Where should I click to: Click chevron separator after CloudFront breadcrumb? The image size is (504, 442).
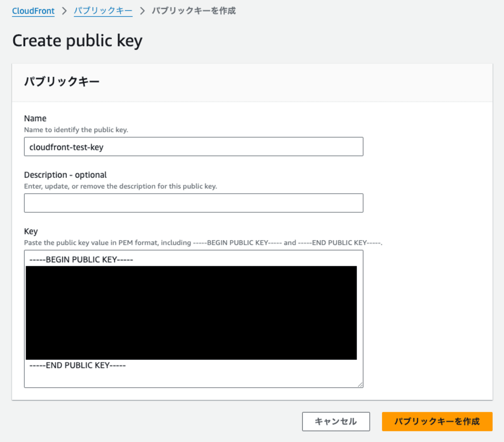pos(64,11)
